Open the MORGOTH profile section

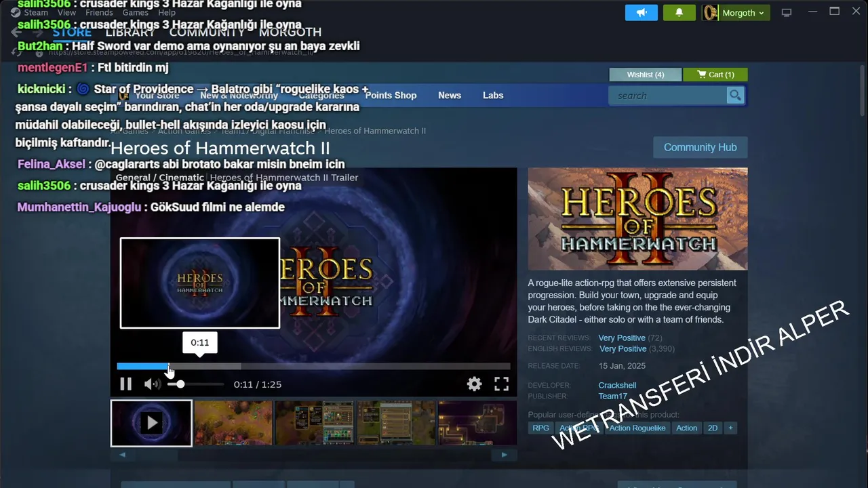click(290, 32)
